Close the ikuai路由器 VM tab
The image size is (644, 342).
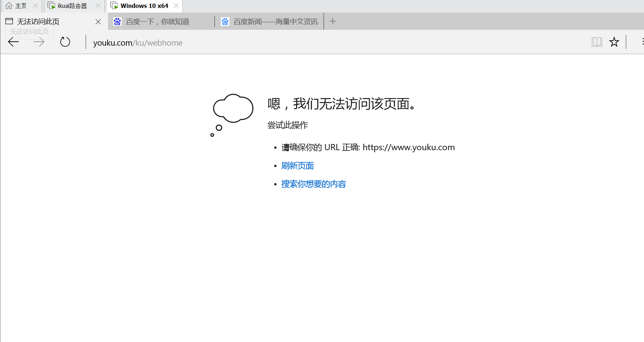pyautogui.click(x=98, y=6)
